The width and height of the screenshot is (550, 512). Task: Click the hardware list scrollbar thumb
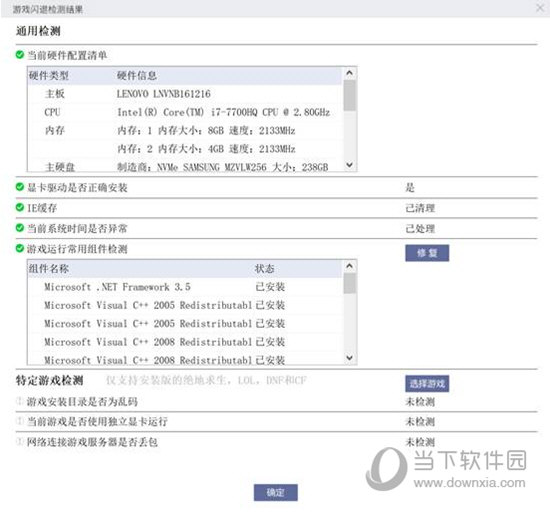coord(349,95)
